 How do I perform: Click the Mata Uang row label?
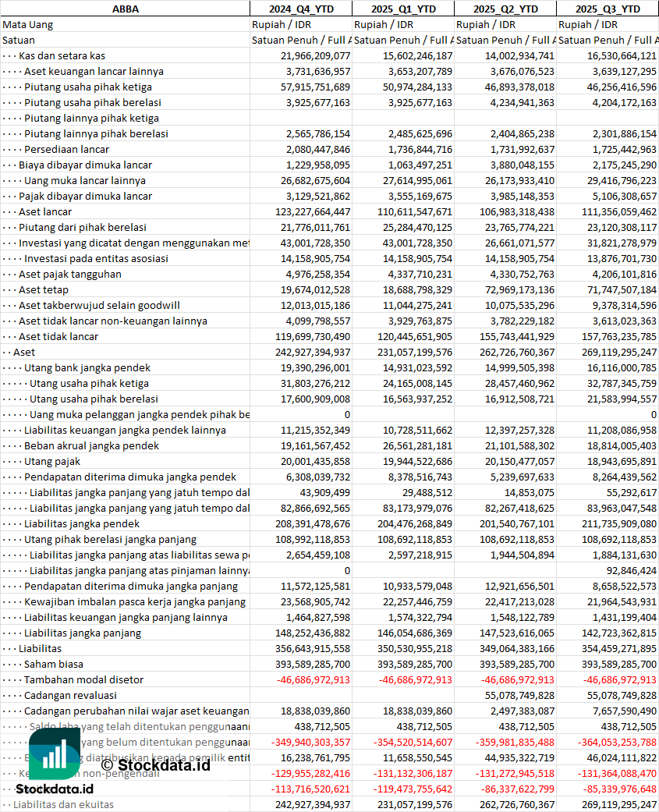click(27, 24)
